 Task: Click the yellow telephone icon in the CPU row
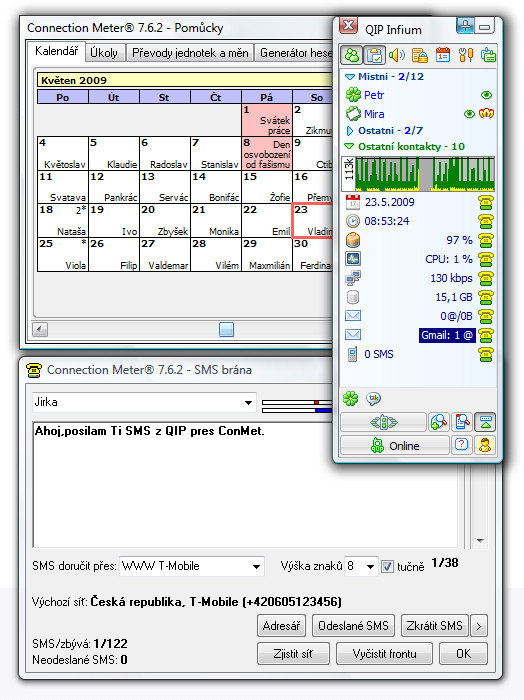pyautogui.click(x=486, y=259)
